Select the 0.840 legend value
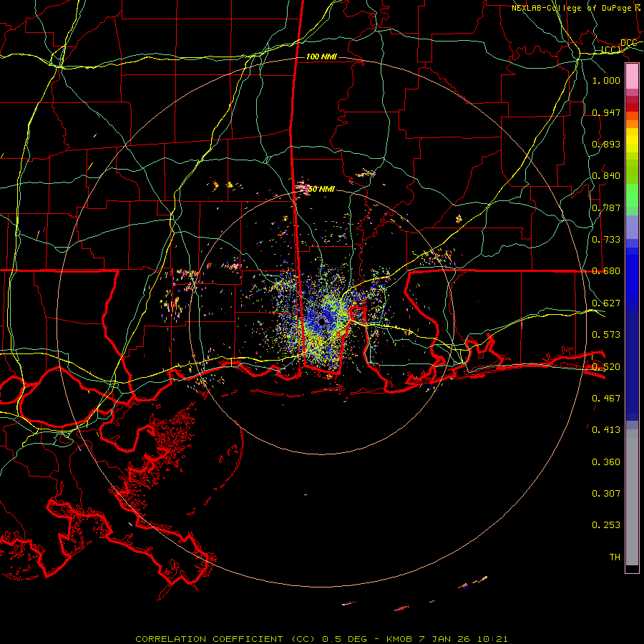This screenshot has width=644, height=644. [x=606, y=176]
